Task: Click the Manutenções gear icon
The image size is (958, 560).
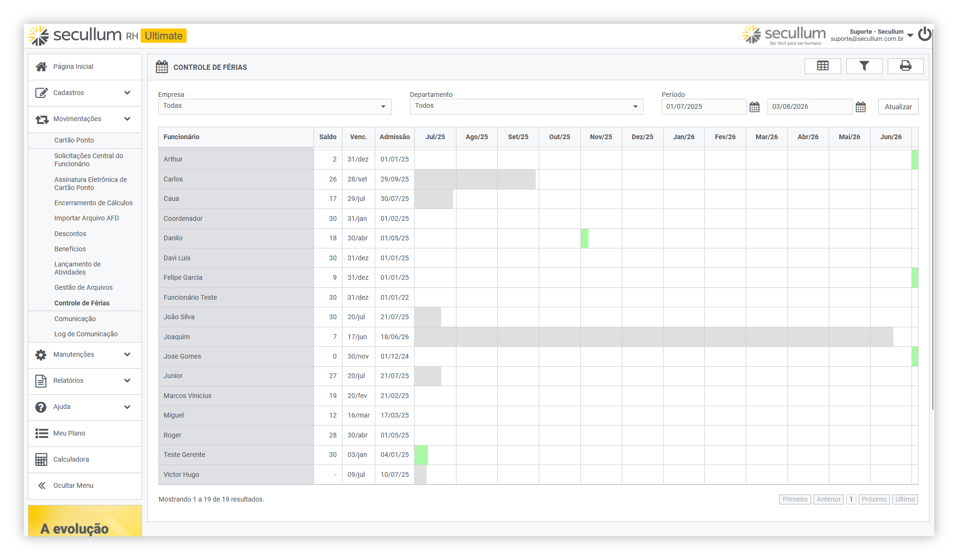Action: coord(41,355)
